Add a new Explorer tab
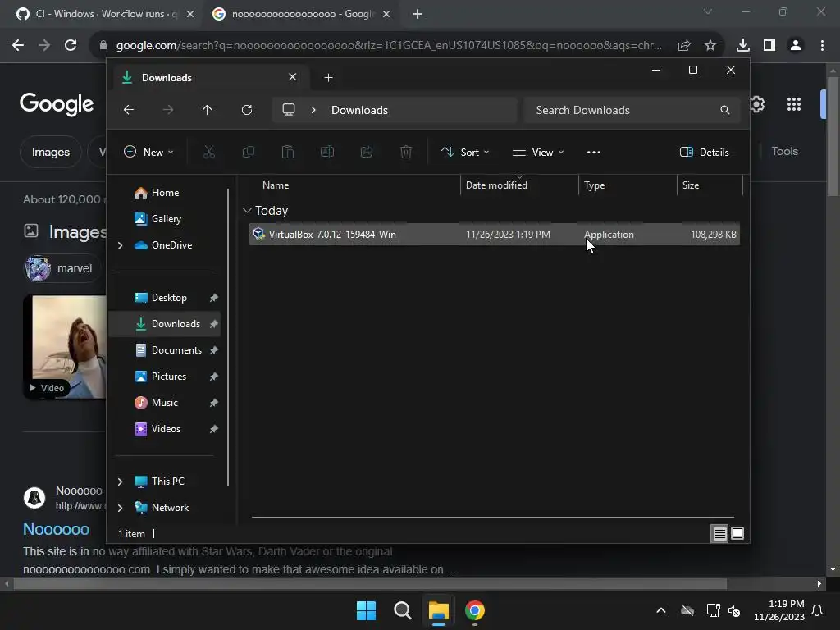Image resolution: width=840 pixels, height=630 pixels. (328, 78)
